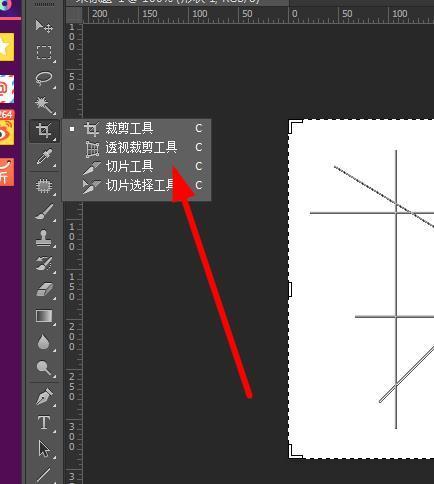Screen dimensions: 434x484
Task: Select the Spot Healing Brush tool
Action: coord(44,186)
